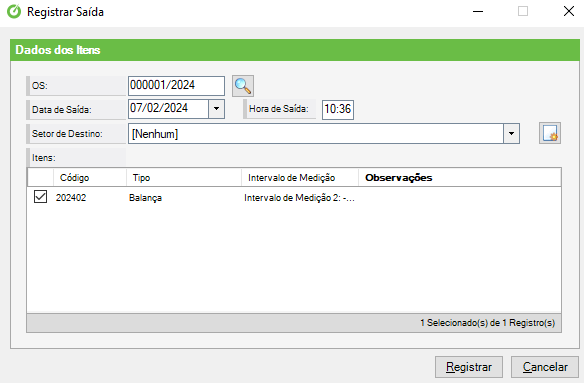The height and width of the screenshot is (383, 584).
Task: Select the 202402 code cell
Action: (x=71, y=197)
